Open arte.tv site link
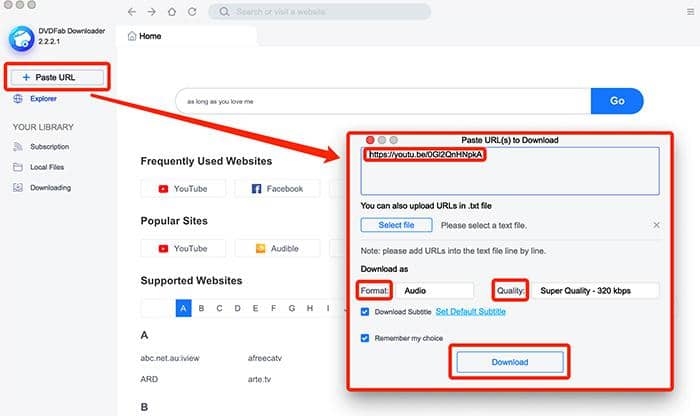This screenshot has height=416, width=700. click(x=259, y=379)
